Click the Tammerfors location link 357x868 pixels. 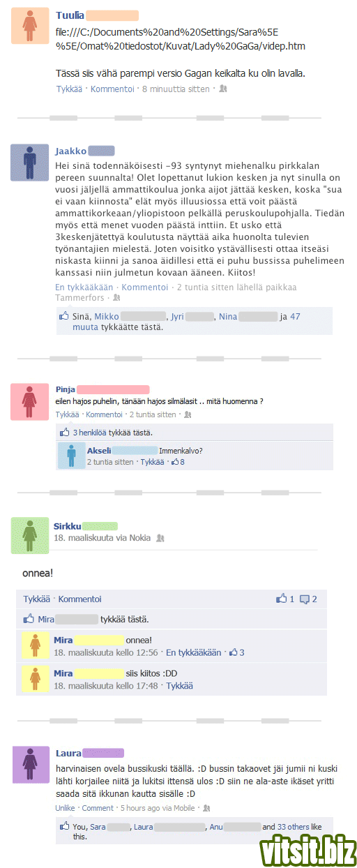pos(78,298)
